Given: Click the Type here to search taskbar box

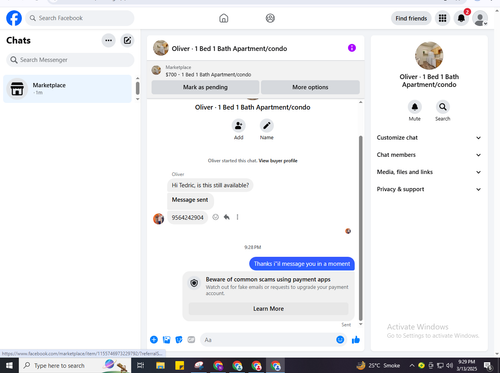Looking at the screenshot, I should pyautogui.click(x=75, y=366).
